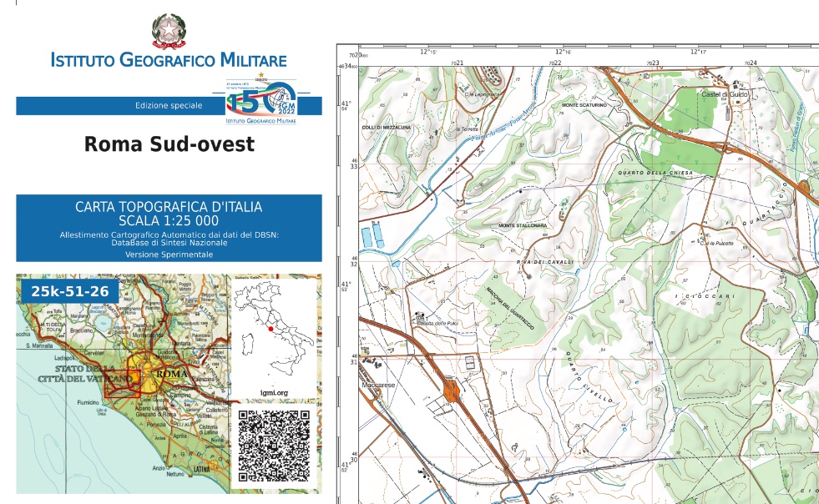This screenshot has height=504, width=819.
Task: Click the 150 IGM 2022 anniversary logo
Action: pyautogui.click(x=261, y=98)
